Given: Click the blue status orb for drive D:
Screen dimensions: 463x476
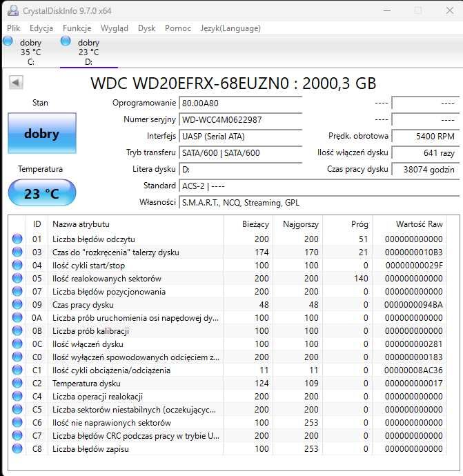Looking at the screenshot, I should (x=66, y=41).
